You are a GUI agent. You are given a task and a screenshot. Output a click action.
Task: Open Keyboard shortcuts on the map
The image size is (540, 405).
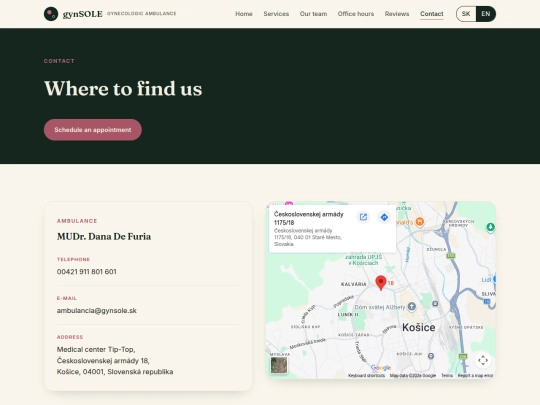366,375
